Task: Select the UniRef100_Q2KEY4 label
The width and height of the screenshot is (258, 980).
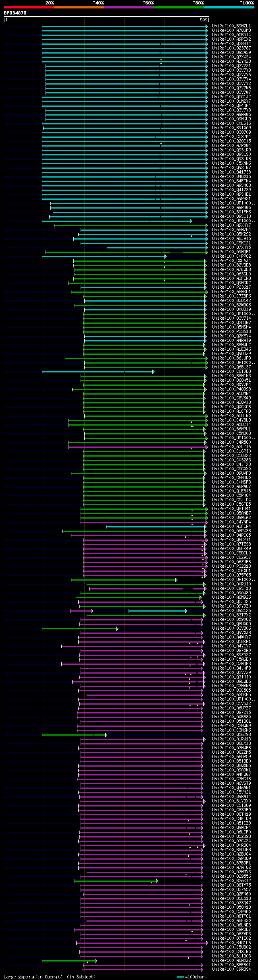Action: (x=231, y=336)
